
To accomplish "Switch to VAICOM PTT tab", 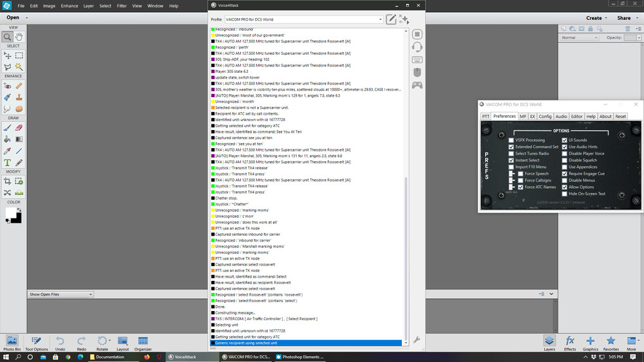I will point(486,117).
